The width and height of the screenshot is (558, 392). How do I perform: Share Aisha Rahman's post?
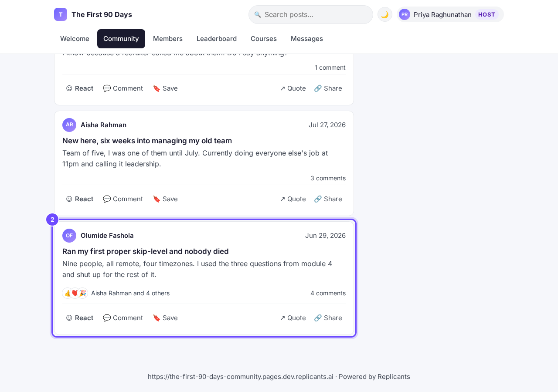[328, 199]
